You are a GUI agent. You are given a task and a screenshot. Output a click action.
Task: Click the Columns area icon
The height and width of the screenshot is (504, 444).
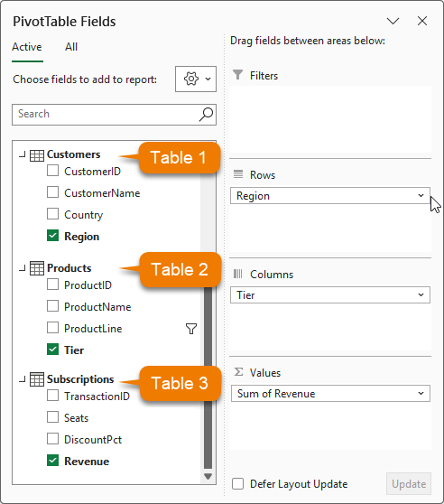(238, 274)
